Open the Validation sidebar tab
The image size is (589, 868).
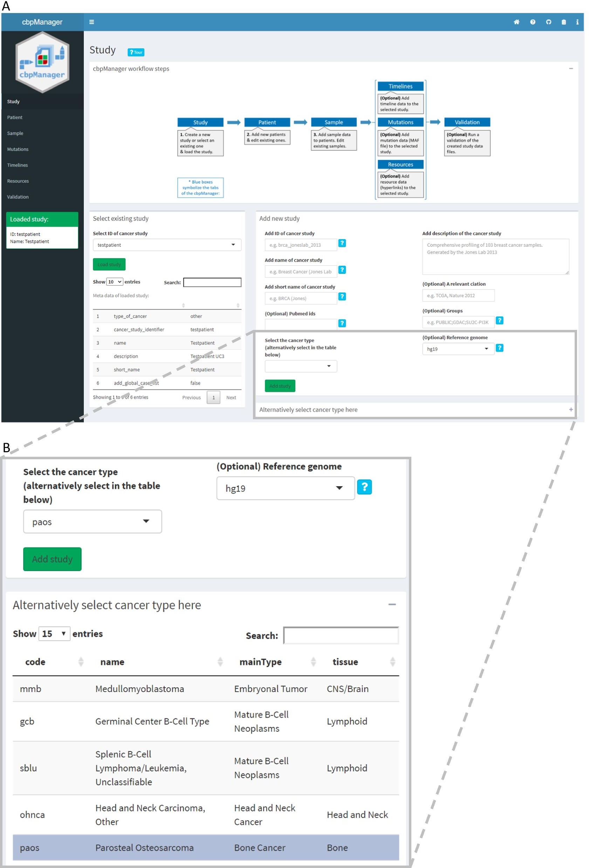pos(42,197)
